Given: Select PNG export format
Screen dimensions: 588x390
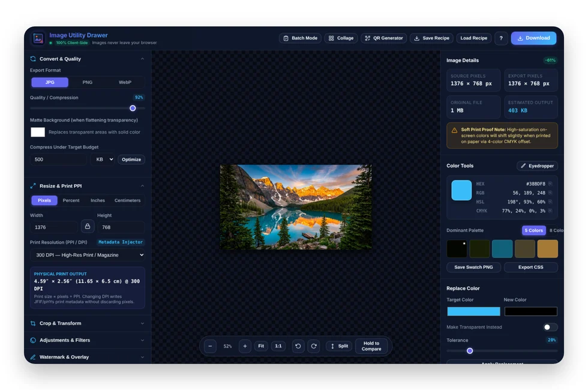Looking at the screenshot, I should [88, 82].
